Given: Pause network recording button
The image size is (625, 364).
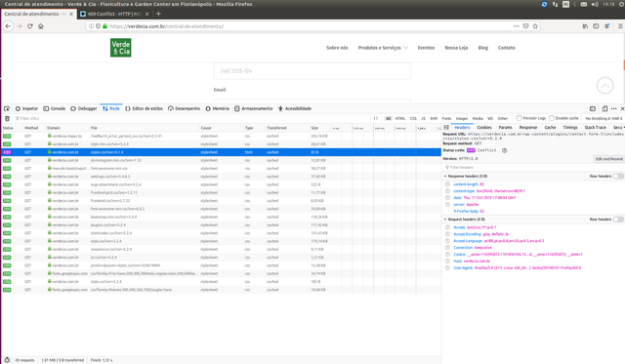Looking at the screenshot, I should (376, 118).
